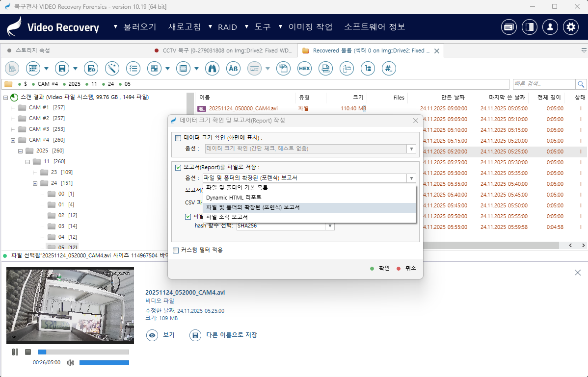Toggle the checkbox above hash 함수 선택

click(x=188, y=216)
